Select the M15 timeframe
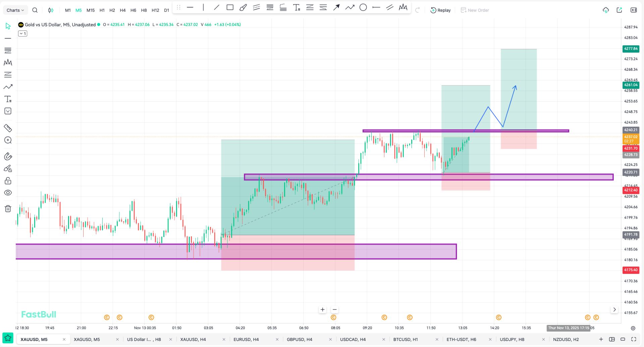 coord(91,10)
